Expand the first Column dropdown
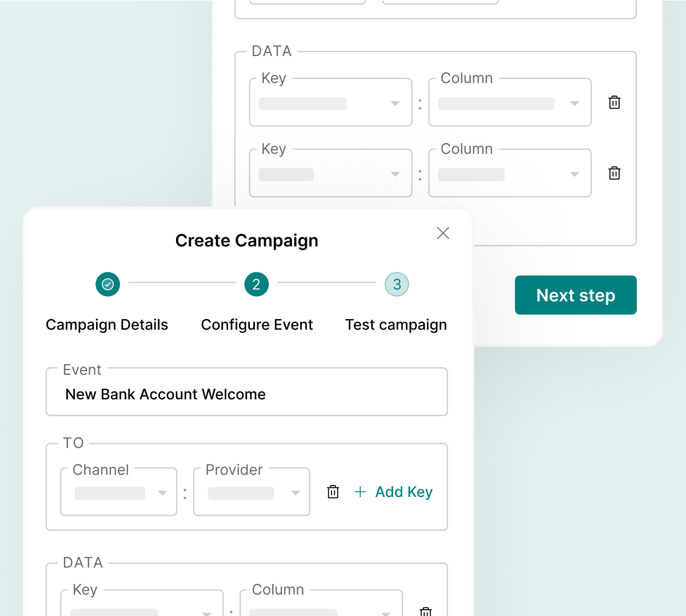 click(510, 102)
